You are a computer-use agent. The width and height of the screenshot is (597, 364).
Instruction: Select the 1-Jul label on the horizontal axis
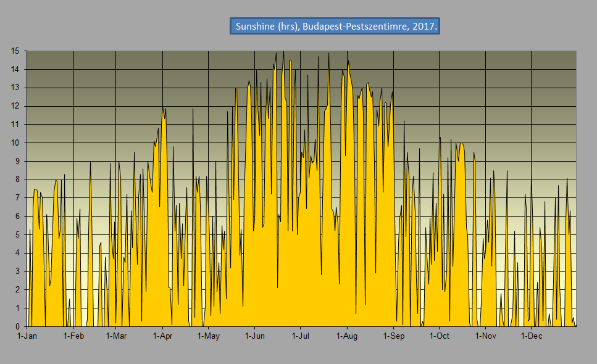[300, 336]
